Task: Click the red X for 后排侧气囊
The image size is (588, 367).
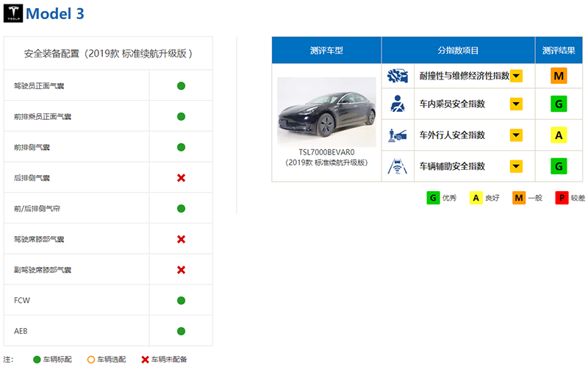Action: pyautogui.click(x=181, y=178)
